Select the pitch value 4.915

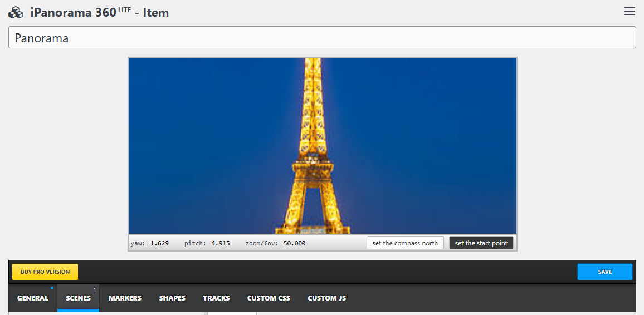[x=221, y=243]
